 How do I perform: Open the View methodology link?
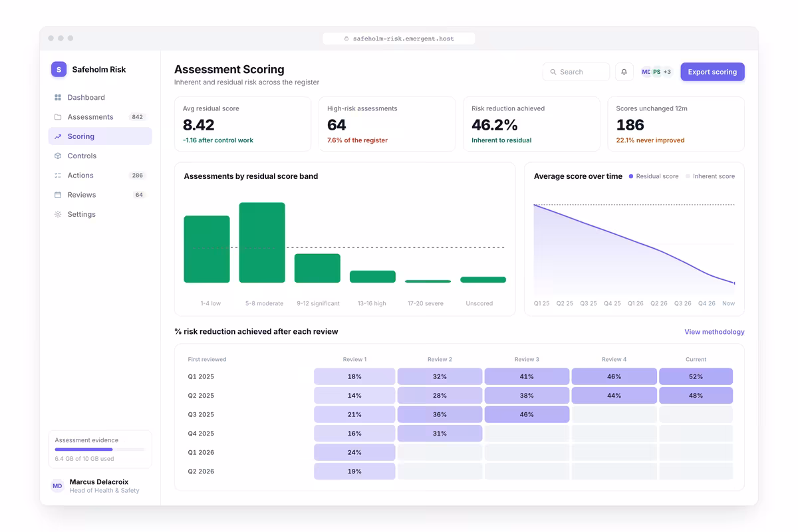point(714,332)
